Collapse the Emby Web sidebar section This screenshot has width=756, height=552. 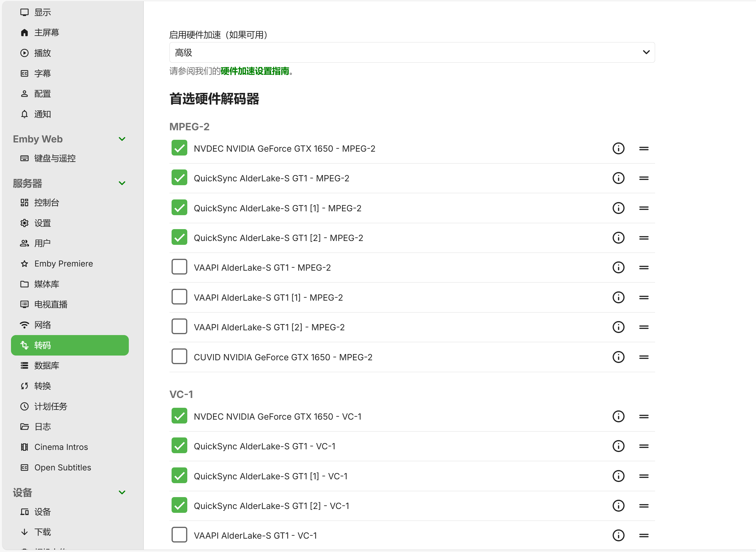tap(122, 139)
